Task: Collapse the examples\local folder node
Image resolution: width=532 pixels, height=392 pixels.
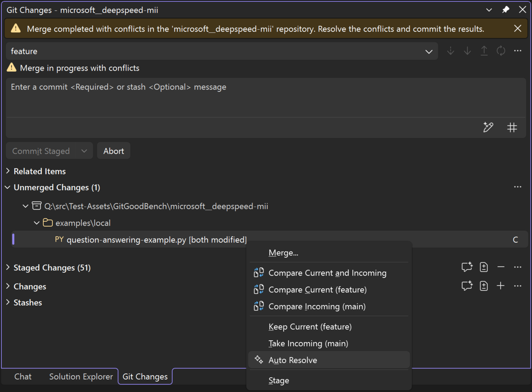Action: pos(36,223)
